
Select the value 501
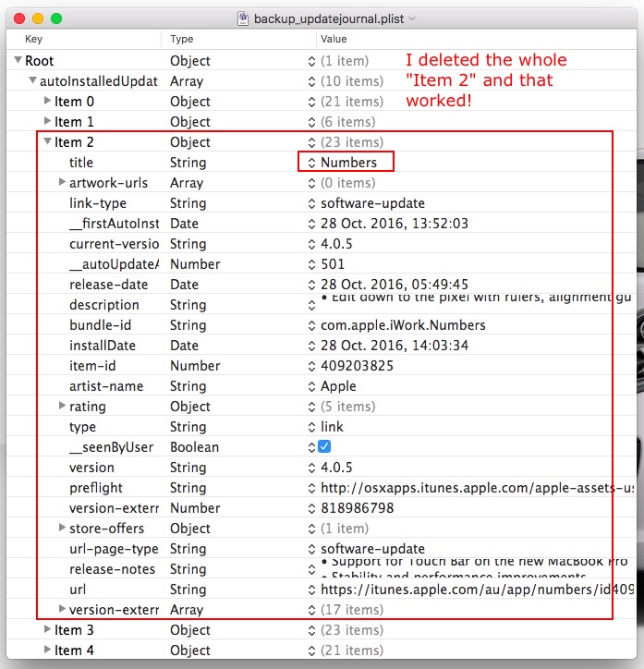click(333, 264)
